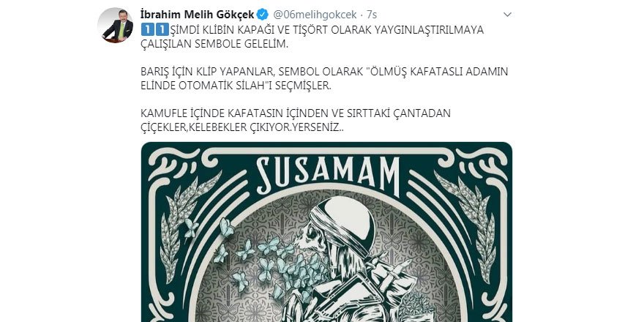Open the İbrahim Melih Gökçek display name
The width and height of the screenshot is (644, 322).
pos(197,15)
